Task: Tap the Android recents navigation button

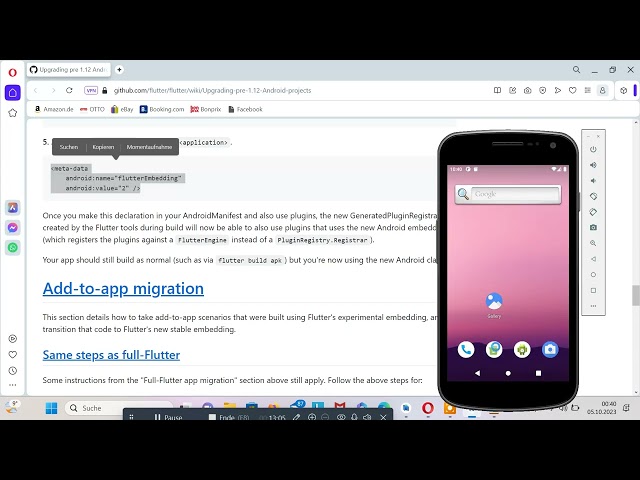Action: pyautogui.click(x=538, y=373)
